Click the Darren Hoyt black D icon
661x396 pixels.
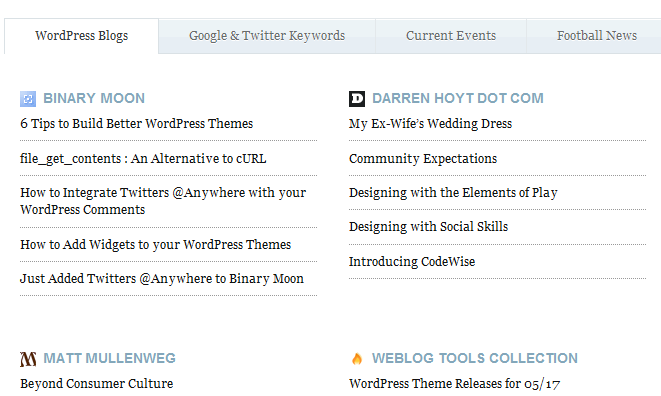357,99
